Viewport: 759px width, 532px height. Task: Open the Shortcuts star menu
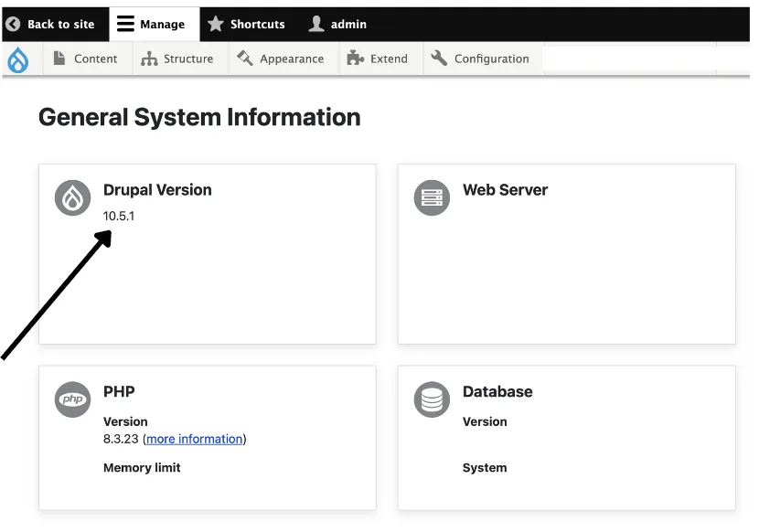pyautogui.click(x=246, y=24)
